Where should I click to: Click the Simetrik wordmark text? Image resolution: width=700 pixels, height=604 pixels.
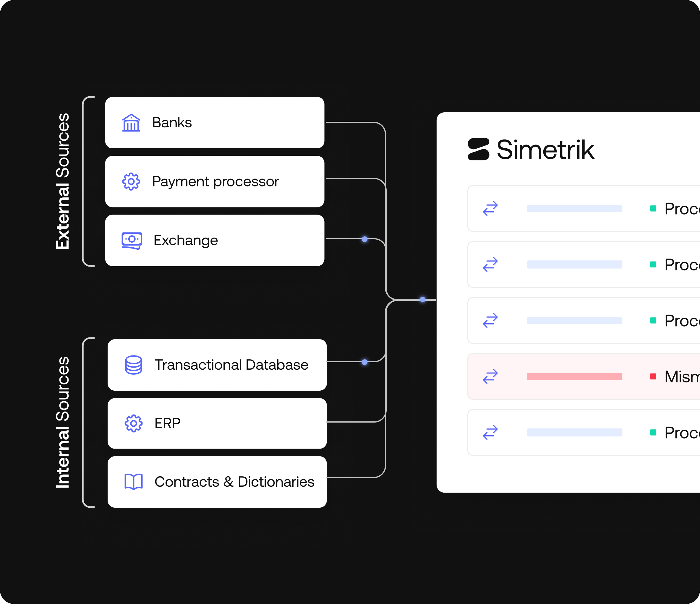click(545, 150)
